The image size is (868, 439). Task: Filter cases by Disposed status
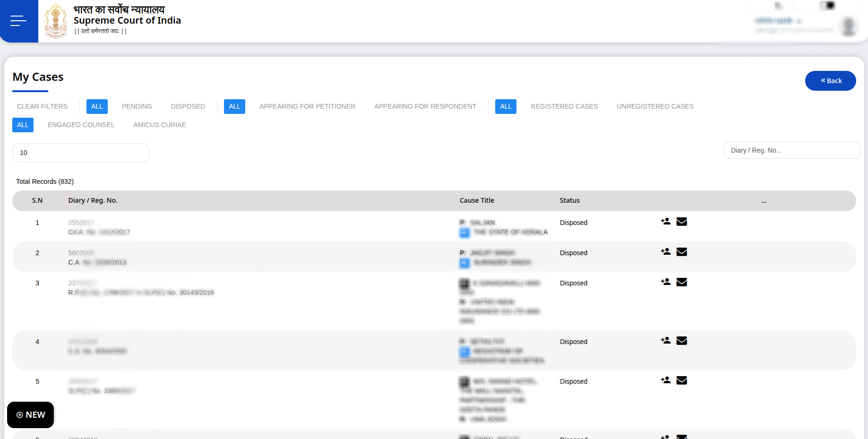click(x=188, y=106)
